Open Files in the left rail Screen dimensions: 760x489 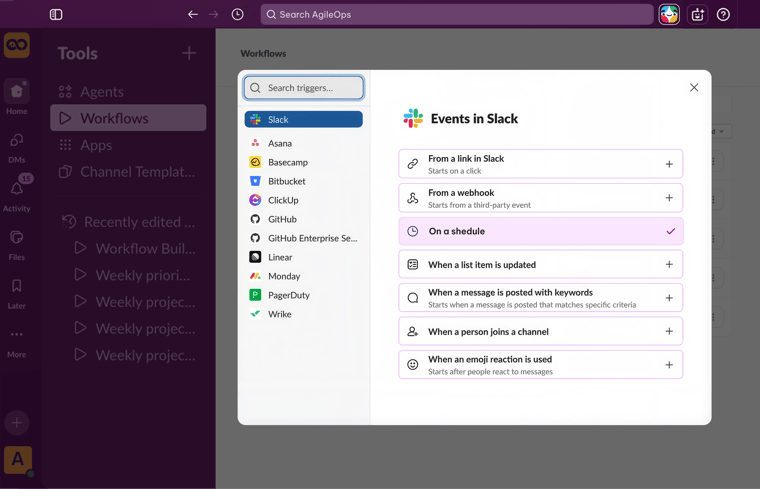(16, 245)
